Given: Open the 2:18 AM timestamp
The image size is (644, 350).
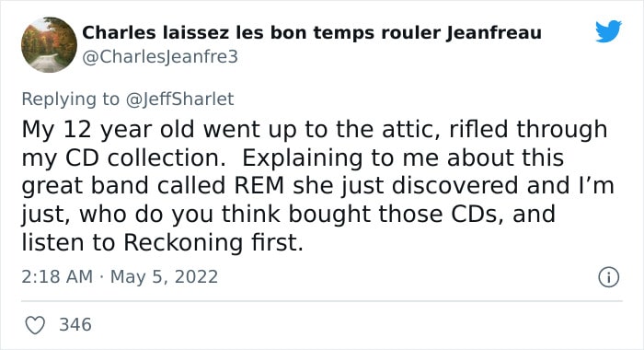Looking at the screenshot, I should (x=57, y=276).
